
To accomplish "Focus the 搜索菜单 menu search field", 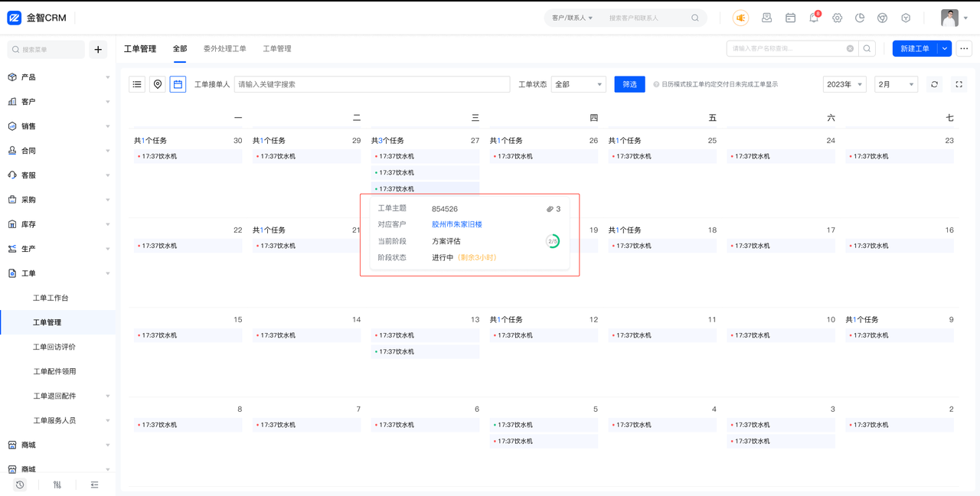I will pyautogui.click(x=46, y=50).
